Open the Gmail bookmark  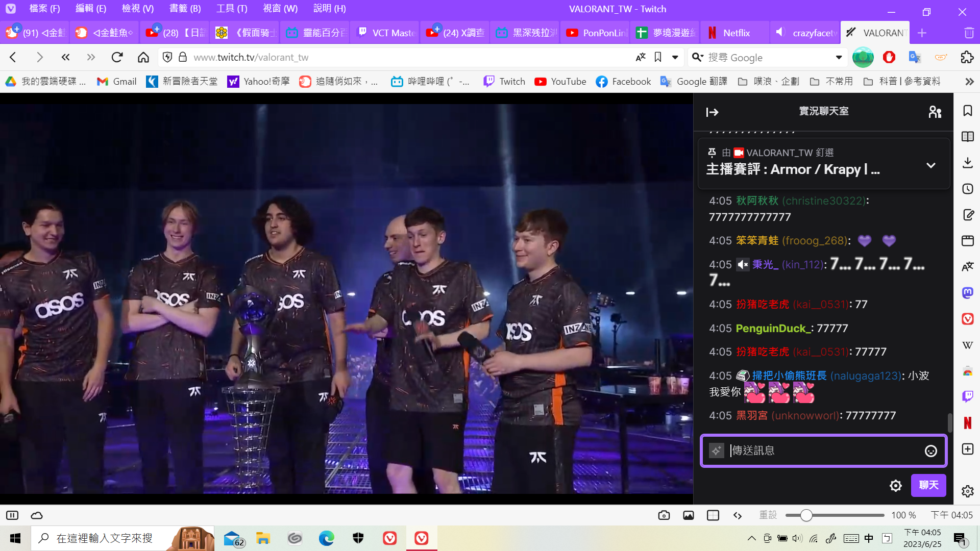click(117, 82)
